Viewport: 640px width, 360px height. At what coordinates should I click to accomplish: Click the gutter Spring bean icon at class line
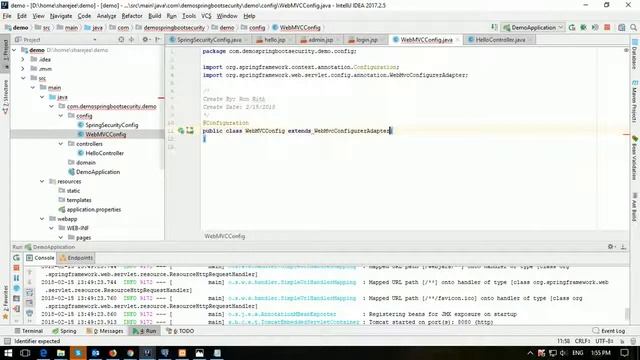pyautogui.click(x=181, y=131)
